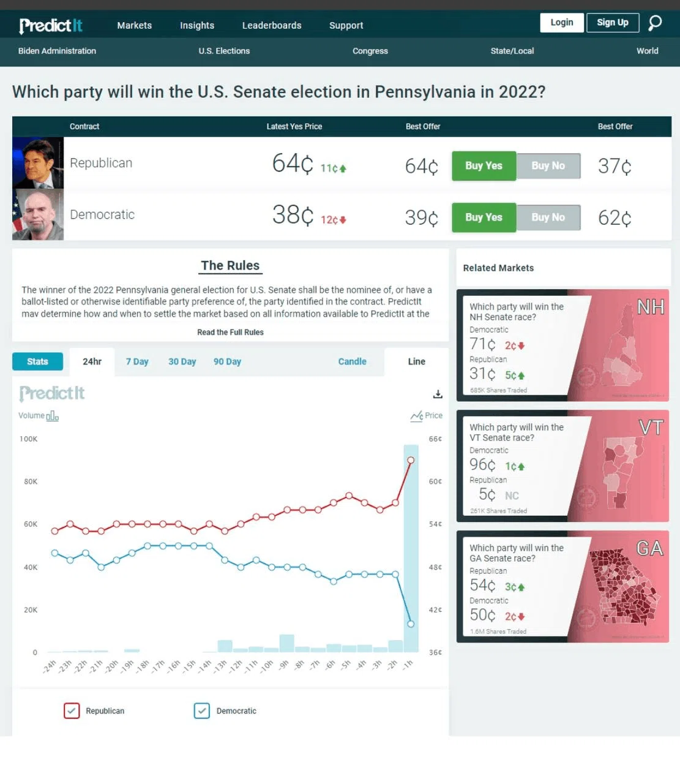This screenshot has height=784, width=680.
Task: Uncheck the Democratic chart series checkbox
Action: point(202,710)
